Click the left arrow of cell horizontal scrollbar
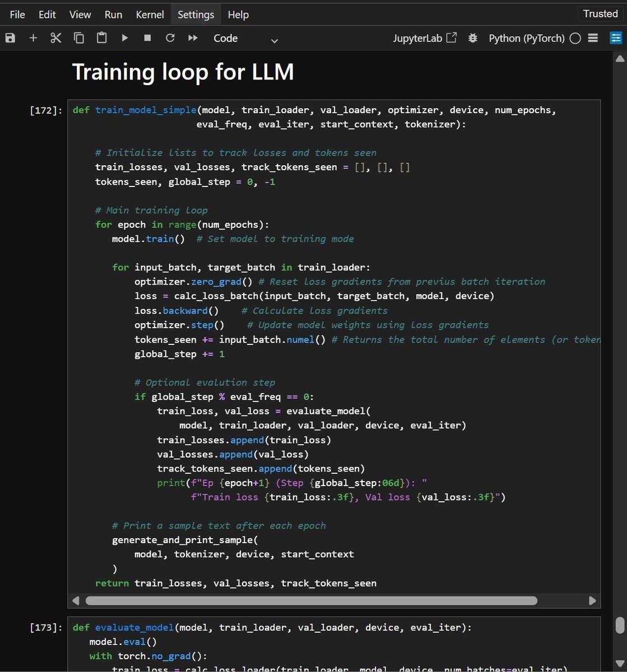The height and width of the screenshot is (672, 627). point(76,601)
